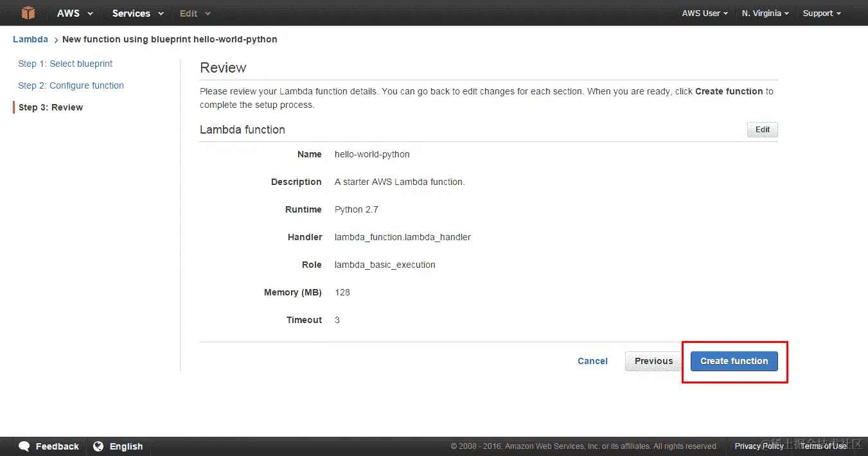The height and width of the screenshot is (456, 868).
Task: Open Terms of Use link
Action: pyautogui.click(x=824, y=446)
